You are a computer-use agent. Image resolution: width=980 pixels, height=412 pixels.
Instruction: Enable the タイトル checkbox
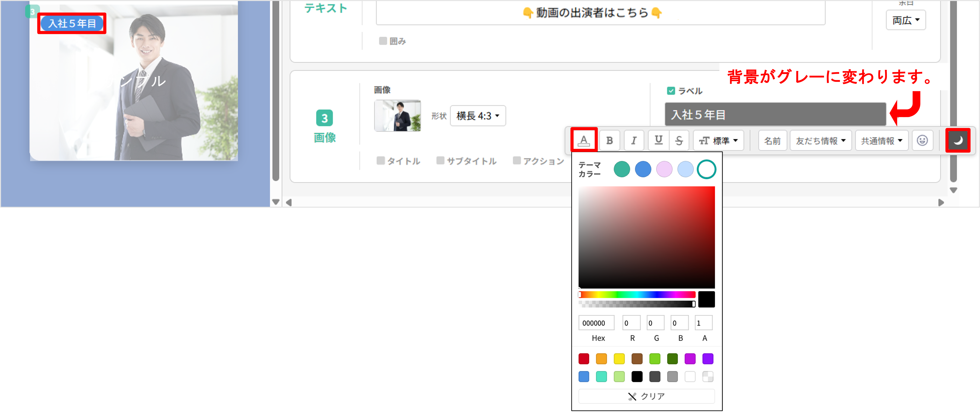[381, 160]
